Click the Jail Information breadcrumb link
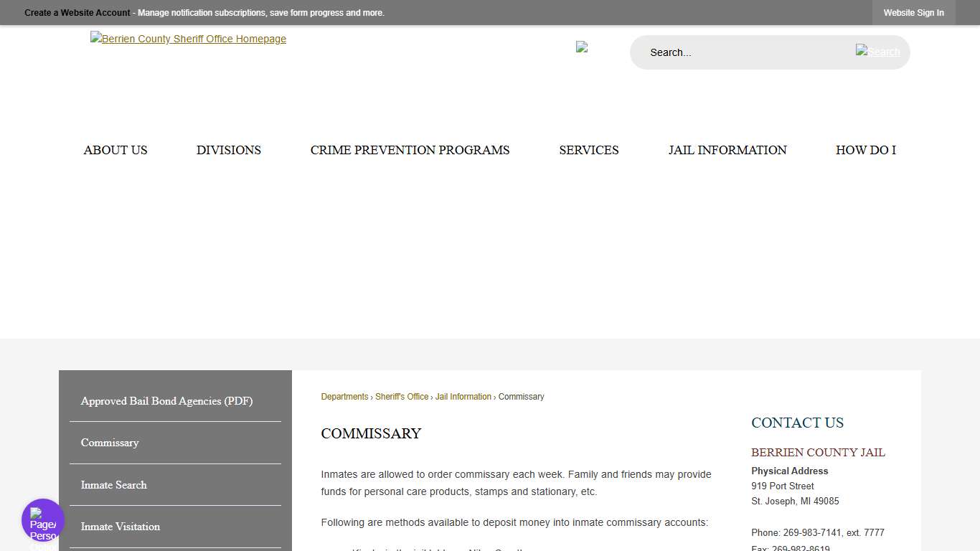Screen dimensions: 980x551 [x=463, y=397]
